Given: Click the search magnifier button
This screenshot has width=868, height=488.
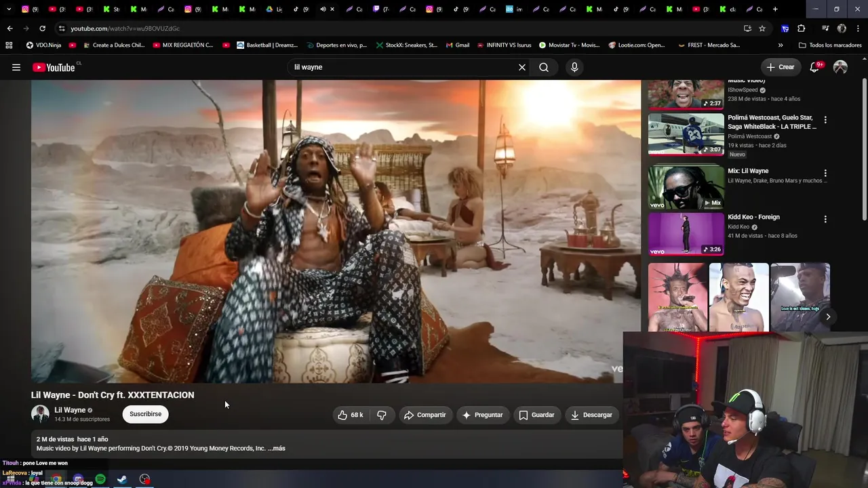Looking at the screenshot, I should pyautogui.click(x=544, y=67).
